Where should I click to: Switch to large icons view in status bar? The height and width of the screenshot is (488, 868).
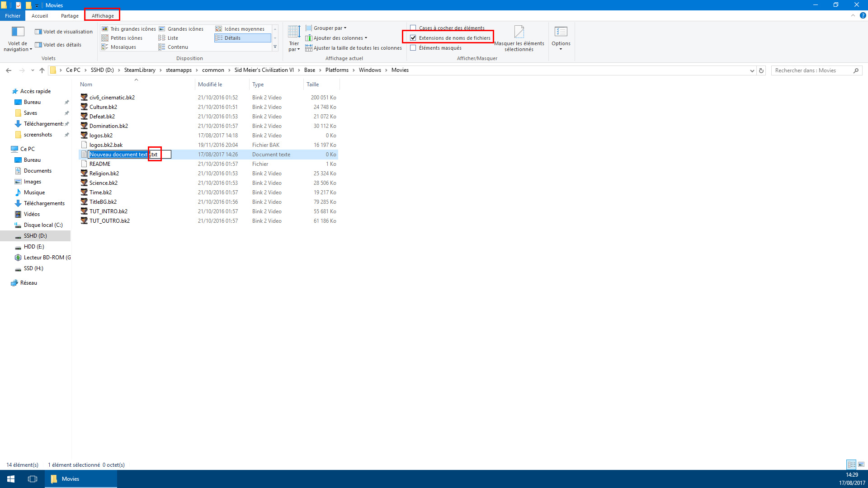[861, 465]
